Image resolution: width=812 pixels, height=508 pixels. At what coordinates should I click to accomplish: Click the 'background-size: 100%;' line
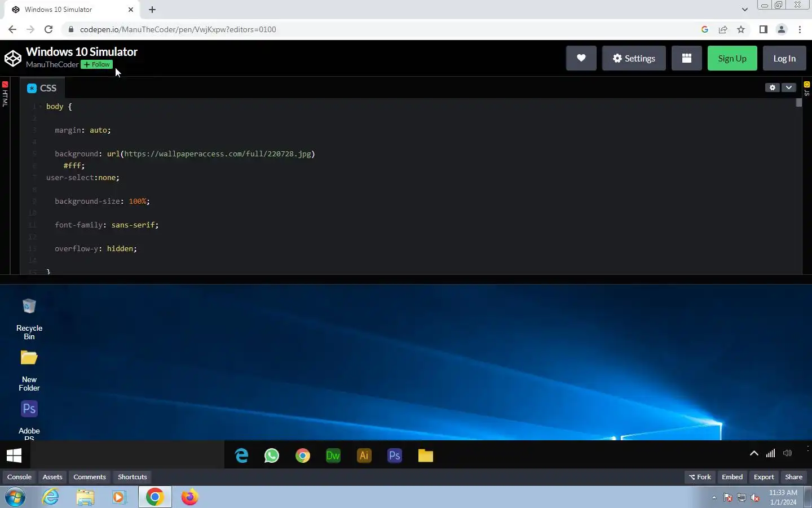point(102,201)
